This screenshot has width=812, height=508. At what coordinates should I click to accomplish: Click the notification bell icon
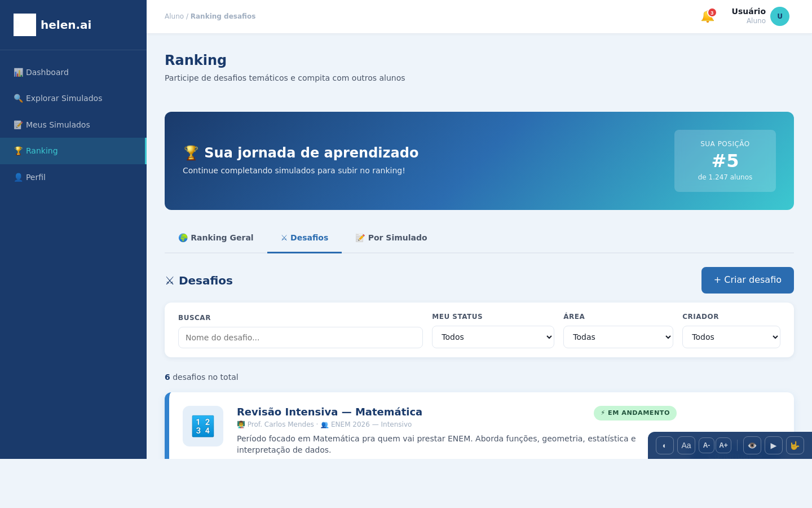click(x=708, y=16)
